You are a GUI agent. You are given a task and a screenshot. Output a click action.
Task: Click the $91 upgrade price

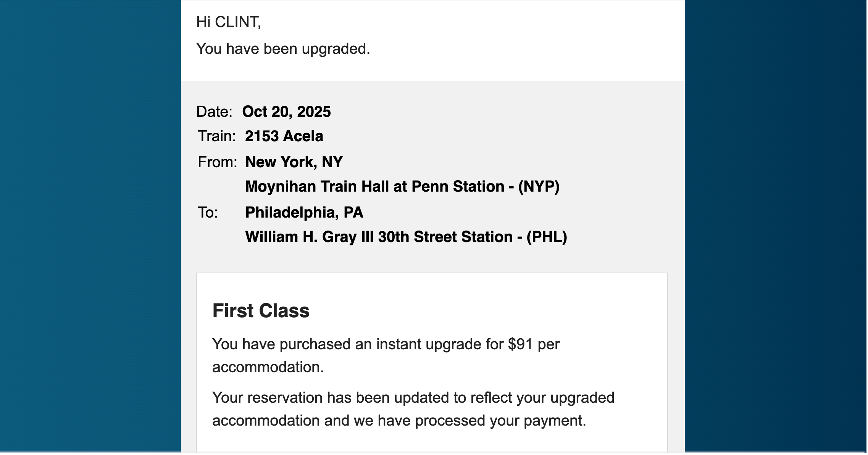pyautogui.click(x=520, y=344)
